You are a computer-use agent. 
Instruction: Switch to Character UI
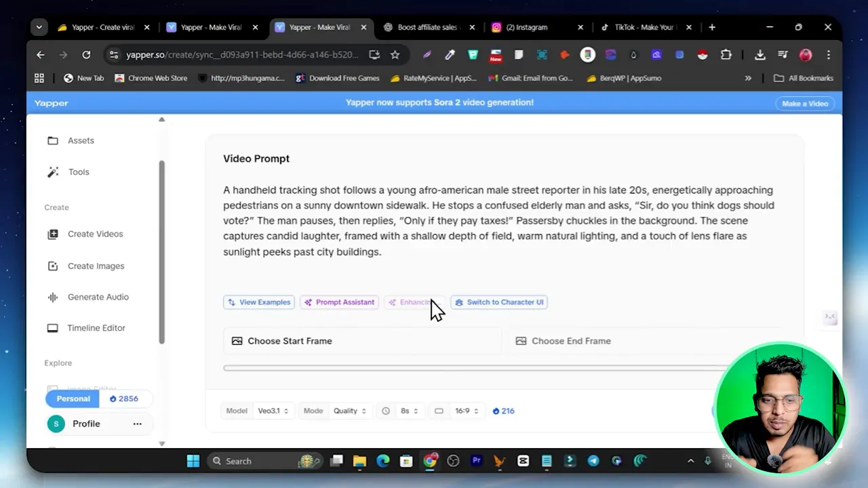click(499, 302)
